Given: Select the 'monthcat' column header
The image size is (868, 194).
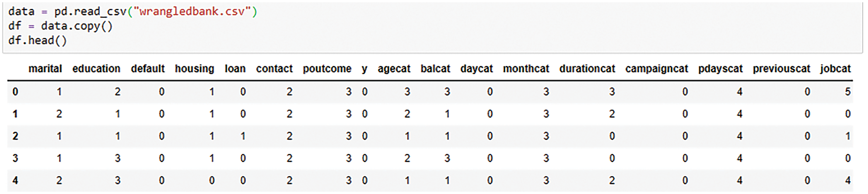Looking at the screenshot, I should point(526,69).
